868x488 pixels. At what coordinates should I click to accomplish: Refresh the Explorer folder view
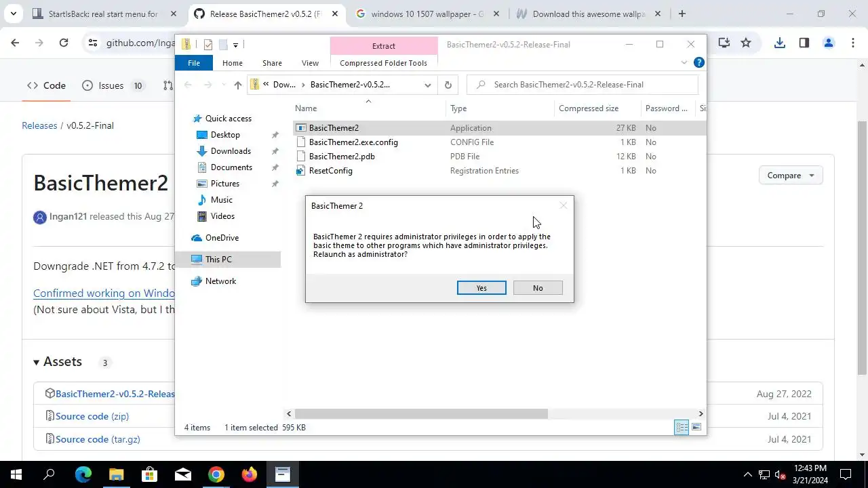click(448, 85)
